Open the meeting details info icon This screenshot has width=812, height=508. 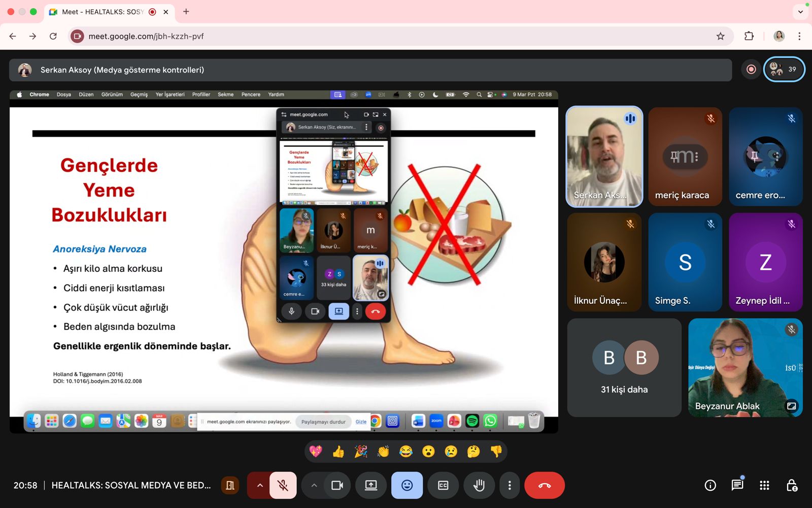[x=710, y=485]
